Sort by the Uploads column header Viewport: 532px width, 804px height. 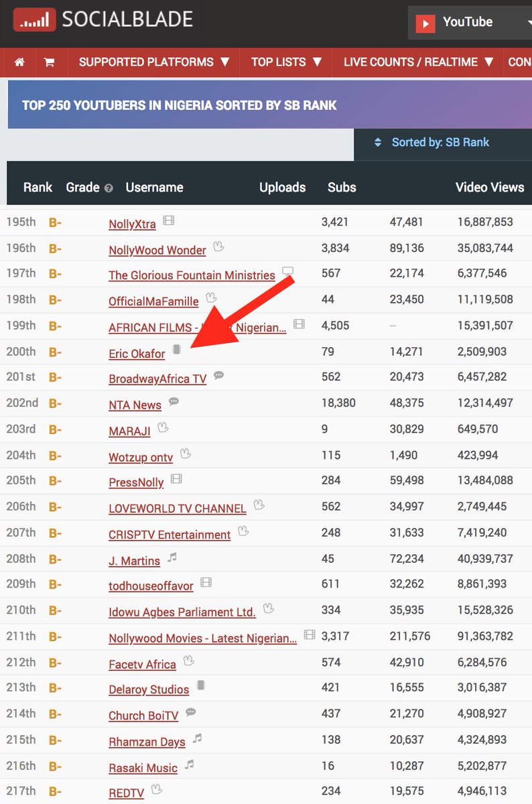pyautogui.click(x=282, y=188)
